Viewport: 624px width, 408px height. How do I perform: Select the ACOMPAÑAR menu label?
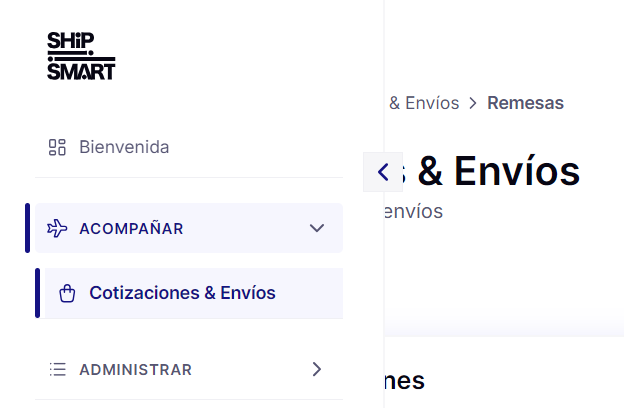click(x=131, y=229)
